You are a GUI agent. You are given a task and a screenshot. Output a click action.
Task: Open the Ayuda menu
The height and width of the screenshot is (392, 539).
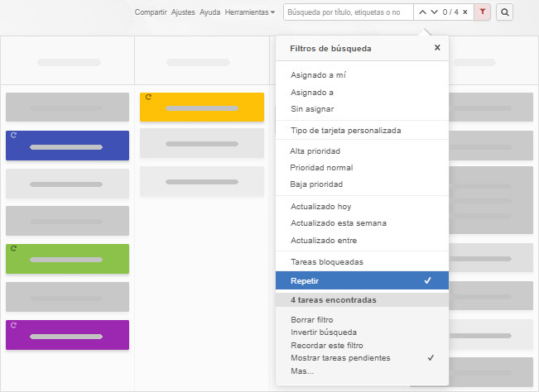coord(210,12)
